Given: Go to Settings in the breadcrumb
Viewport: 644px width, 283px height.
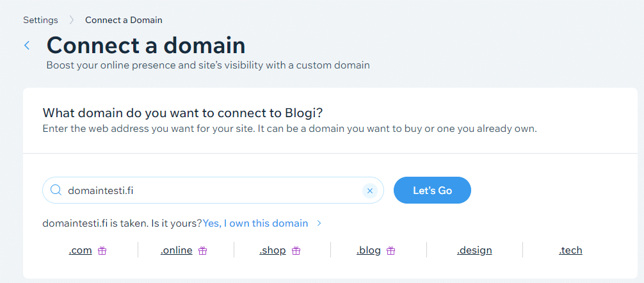Looking at the screenshot, I should [x=40, y=20].
